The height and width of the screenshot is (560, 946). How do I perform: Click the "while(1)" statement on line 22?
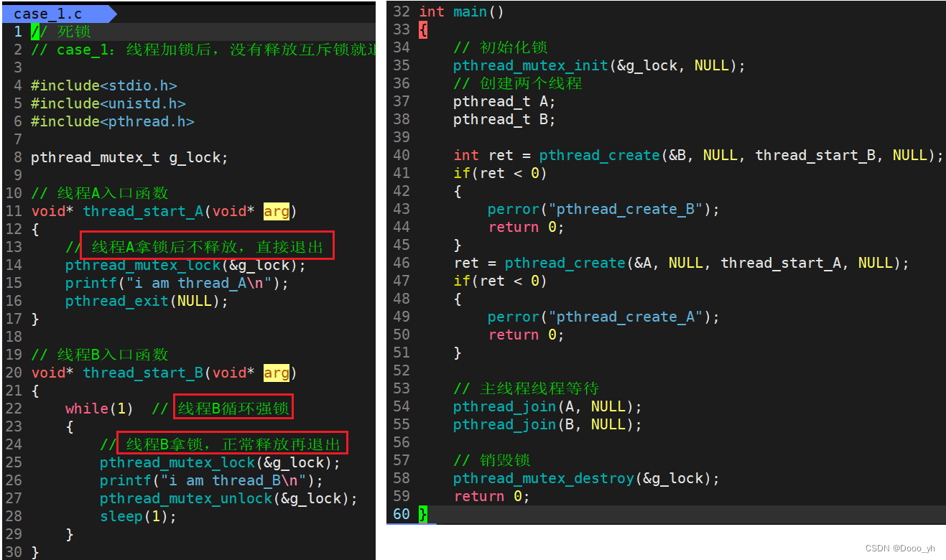pyautogui.click(x=100, y=409)
